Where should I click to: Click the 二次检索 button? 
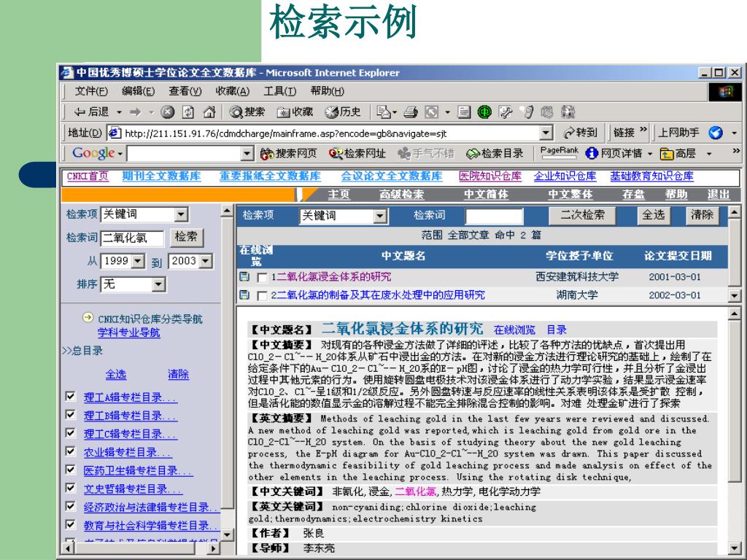click(582, 216)
